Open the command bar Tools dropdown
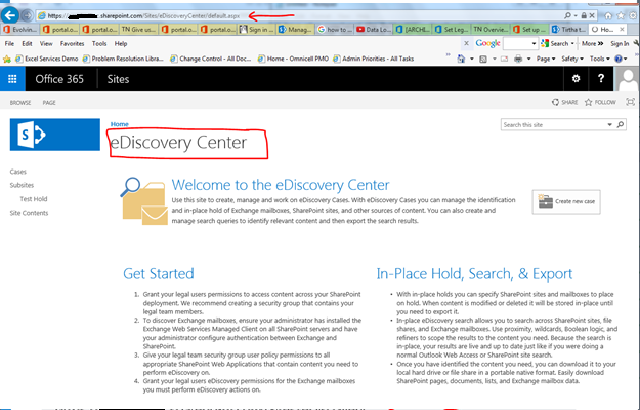The image size is (640, 410). [x=600, y=59]
